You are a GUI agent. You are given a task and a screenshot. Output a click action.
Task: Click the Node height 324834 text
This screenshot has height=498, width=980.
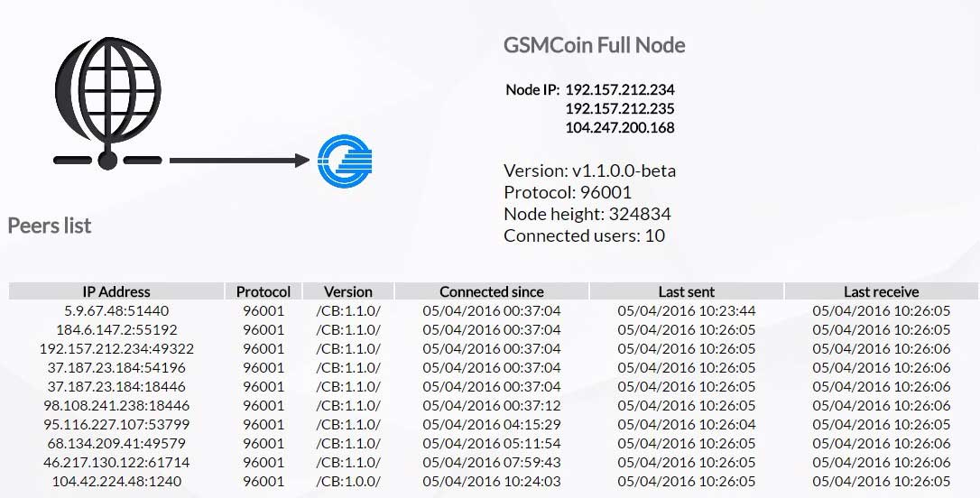[x=587, y=214]
